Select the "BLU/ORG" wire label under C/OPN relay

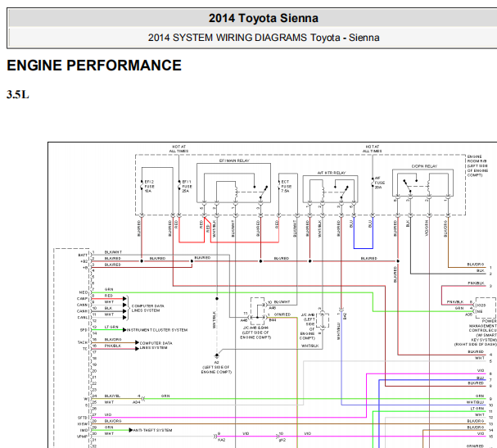[x=445, y=229]
